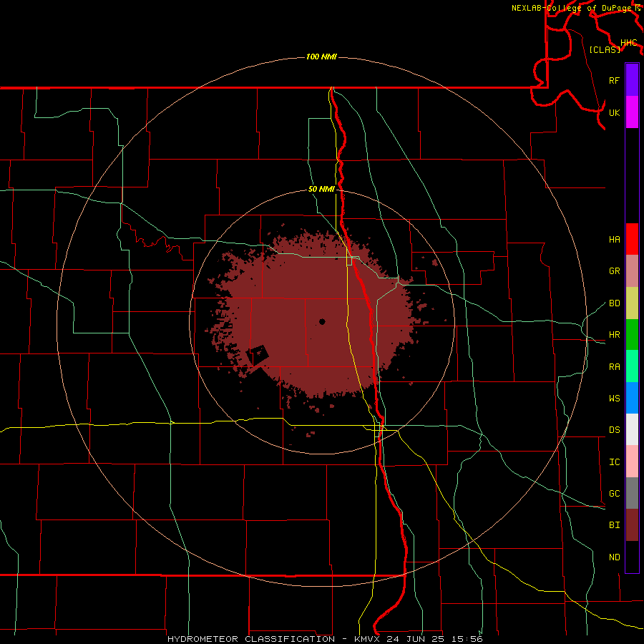
Task: Click the 100 NMI range ring label
Action: click(321, 57)
